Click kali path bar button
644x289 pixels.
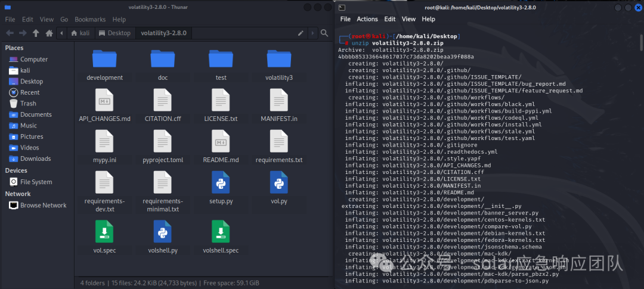80,33
